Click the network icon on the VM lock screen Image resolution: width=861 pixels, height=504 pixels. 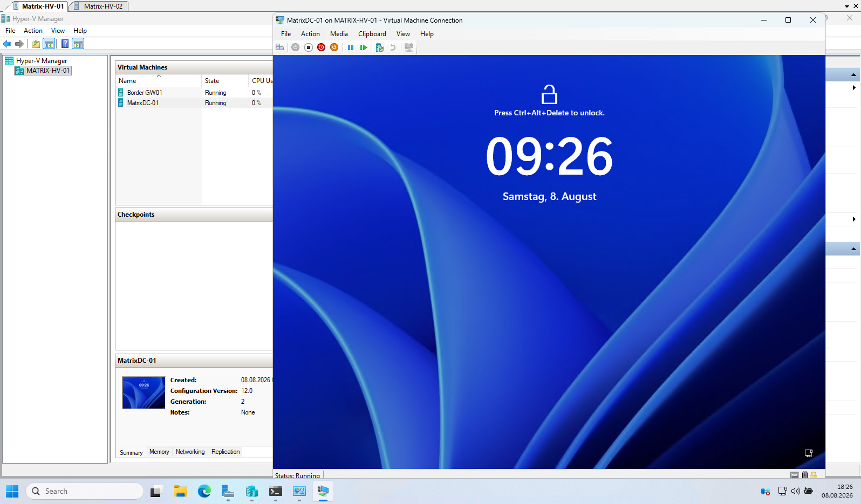pyautogui.click(x=809, y=453)
